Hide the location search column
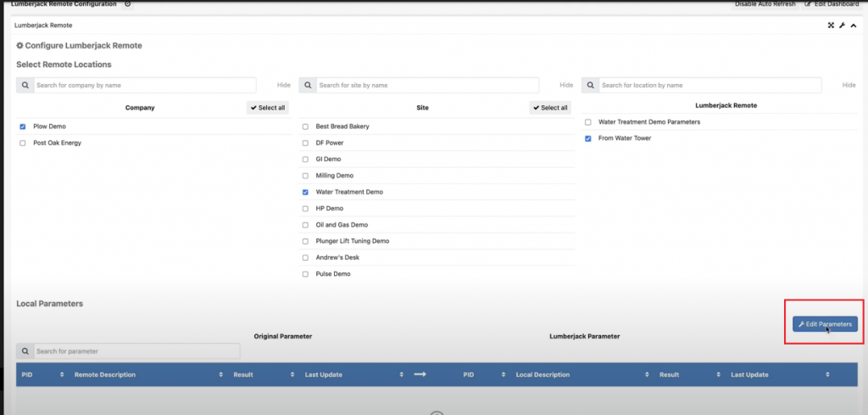The width and height of the screenshot is (868, 415). tap(849, 86)
